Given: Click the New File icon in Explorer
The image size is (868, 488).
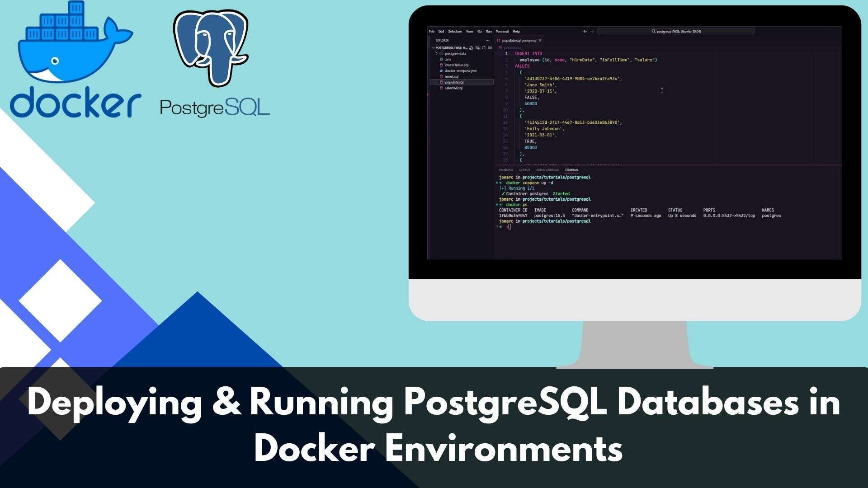Looking at the screenshot, I should click(x=471, y=47).
